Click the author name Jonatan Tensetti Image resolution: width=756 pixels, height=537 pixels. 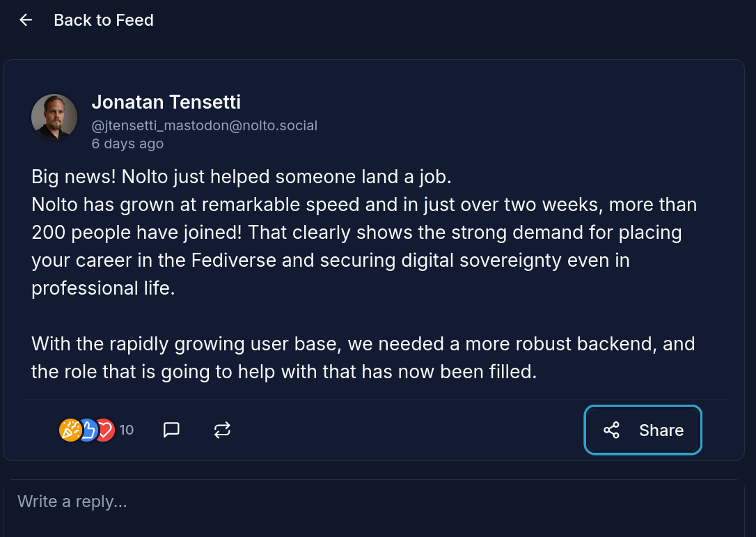(x=166, y=102)
